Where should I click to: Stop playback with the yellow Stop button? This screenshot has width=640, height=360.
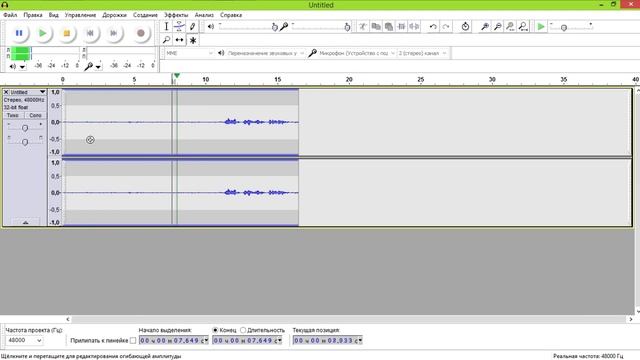click(x=67, y=33)
